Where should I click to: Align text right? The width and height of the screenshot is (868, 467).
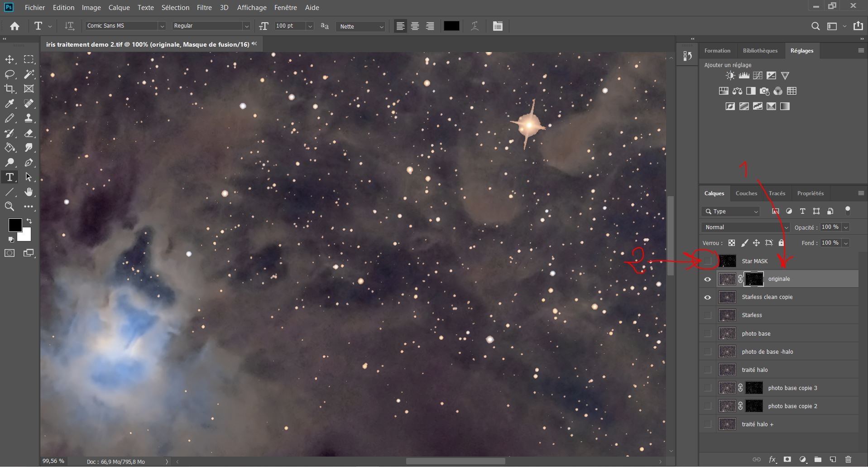tap(430, 26)
